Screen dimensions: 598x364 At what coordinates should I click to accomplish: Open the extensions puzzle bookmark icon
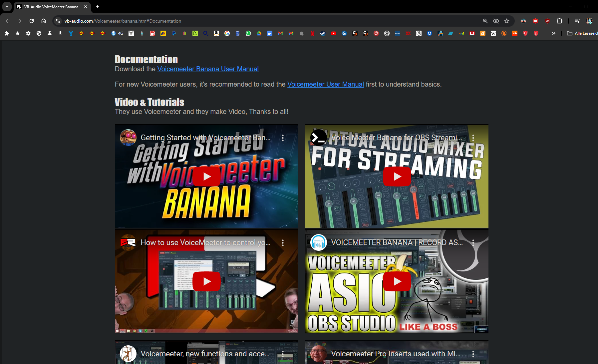[7, 33]
